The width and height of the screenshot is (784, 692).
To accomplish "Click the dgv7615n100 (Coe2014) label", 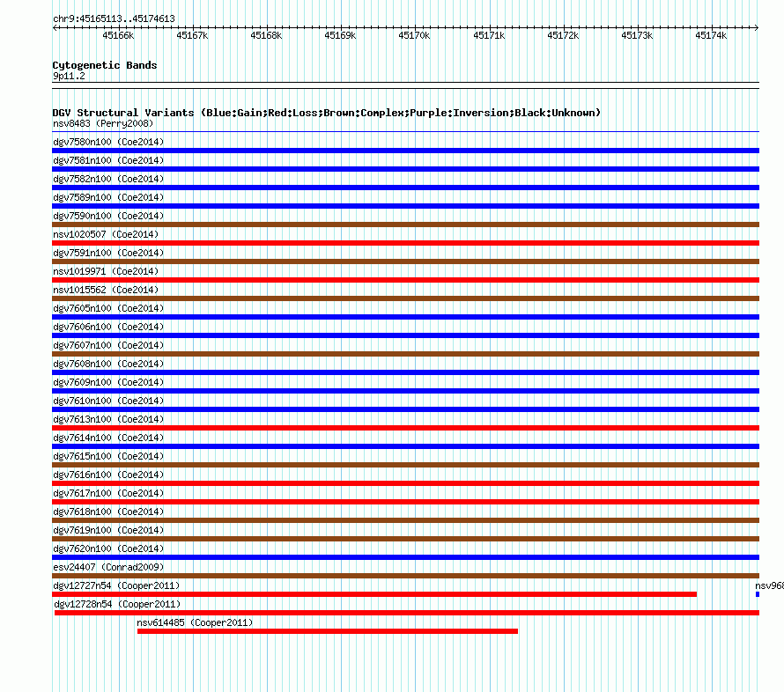I will coord(108,456).
